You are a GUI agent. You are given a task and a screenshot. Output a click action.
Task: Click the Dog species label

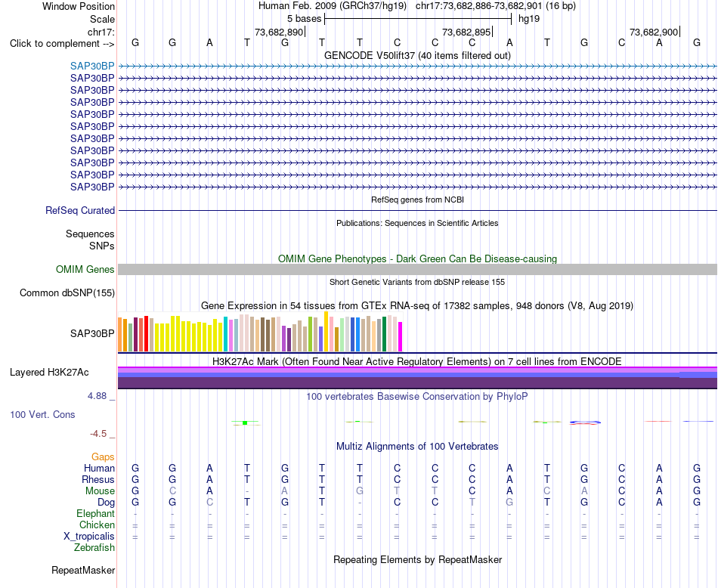[106, 503]
